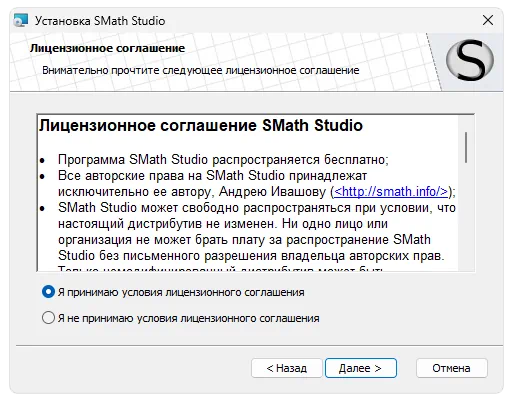The image size is (512, 400).
Task: Close the SMath Studio installer window
Action: pyautogui.click(x=488, y=20)
